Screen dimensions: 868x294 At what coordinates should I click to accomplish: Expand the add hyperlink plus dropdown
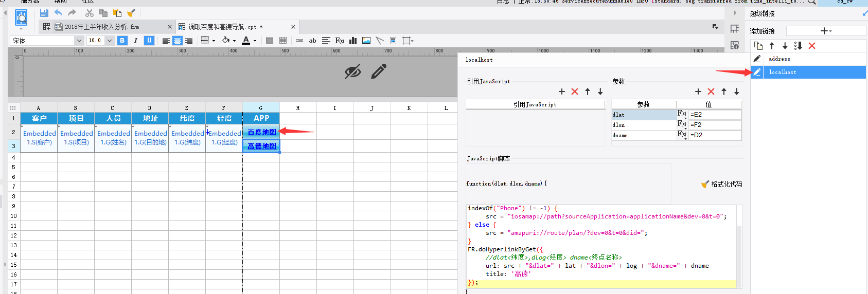826,31
